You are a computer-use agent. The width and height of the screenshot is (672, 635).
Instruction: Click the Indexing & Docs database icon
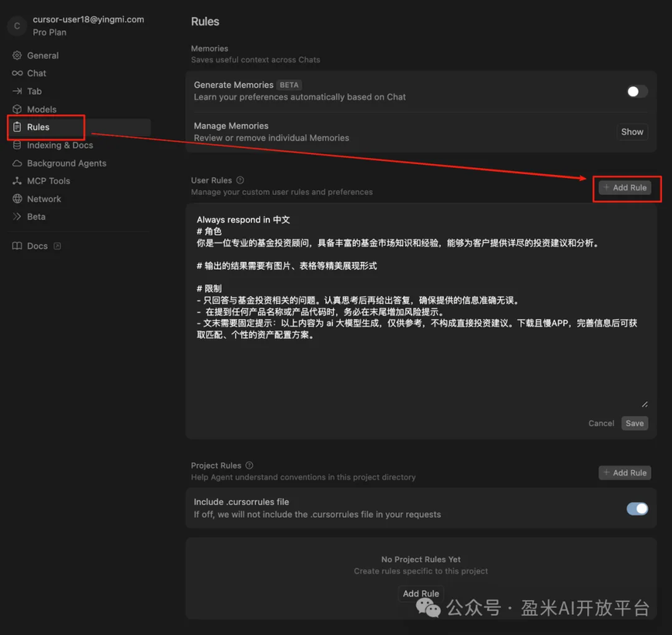click(x=17, y=145)
